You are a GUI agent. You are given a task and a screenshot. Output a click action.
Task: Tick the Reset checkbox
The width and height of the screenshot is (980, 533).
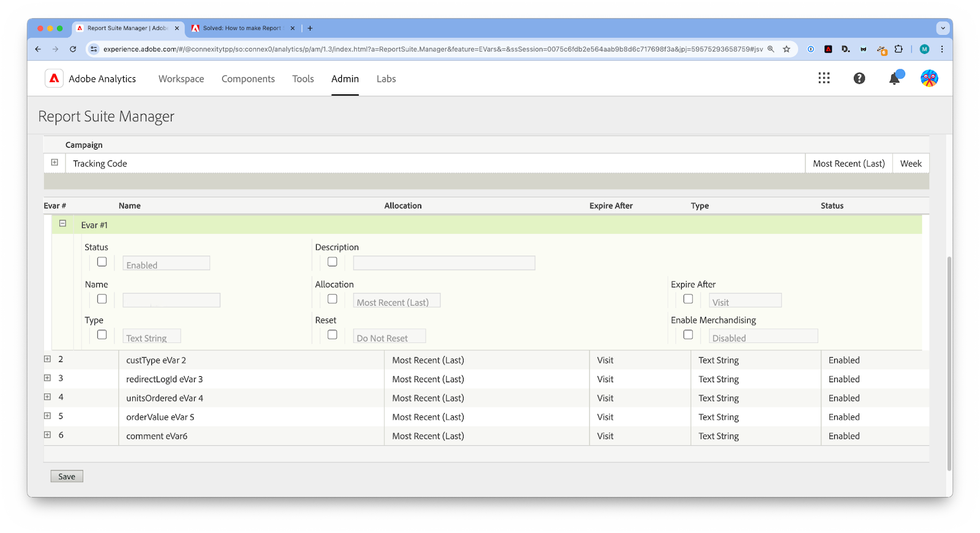pos(333,335)
